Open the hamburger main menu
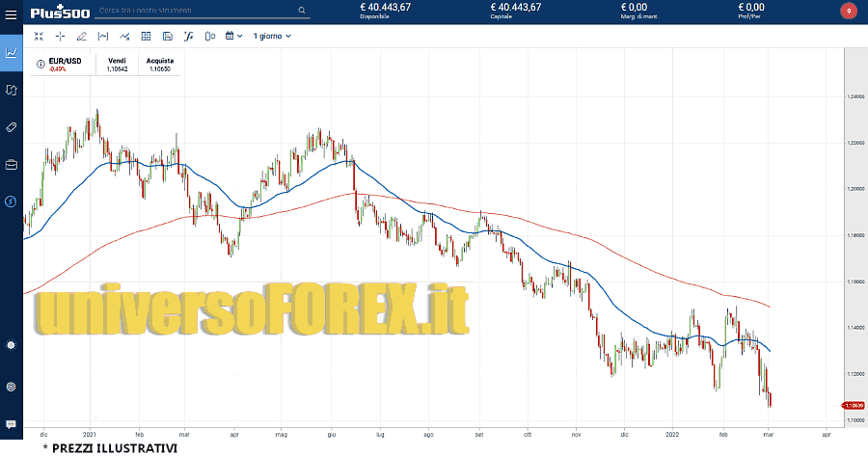Viewport: 868px width, 456px height. click(x=11, y=12)
